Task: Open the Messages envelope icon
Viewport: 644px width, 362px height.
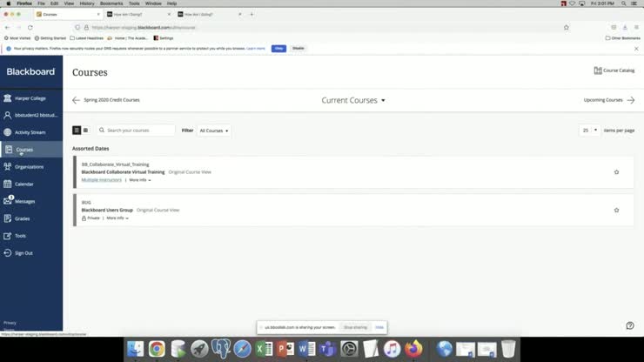Action: pyautogui.click(x=7, y=201)
